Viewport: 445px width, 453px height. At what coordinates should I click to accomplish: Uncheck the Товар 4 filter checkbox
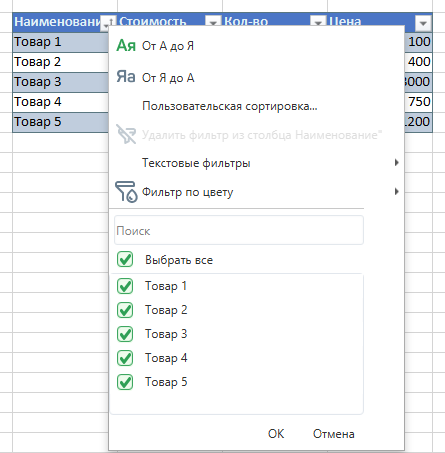point(125,358)
